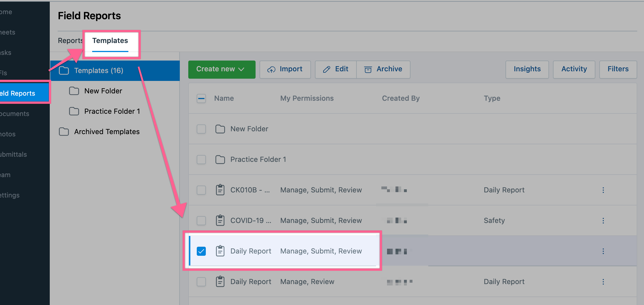
Task: Check the COVID-19 template checkbox
Action: (x=201, y=221)
